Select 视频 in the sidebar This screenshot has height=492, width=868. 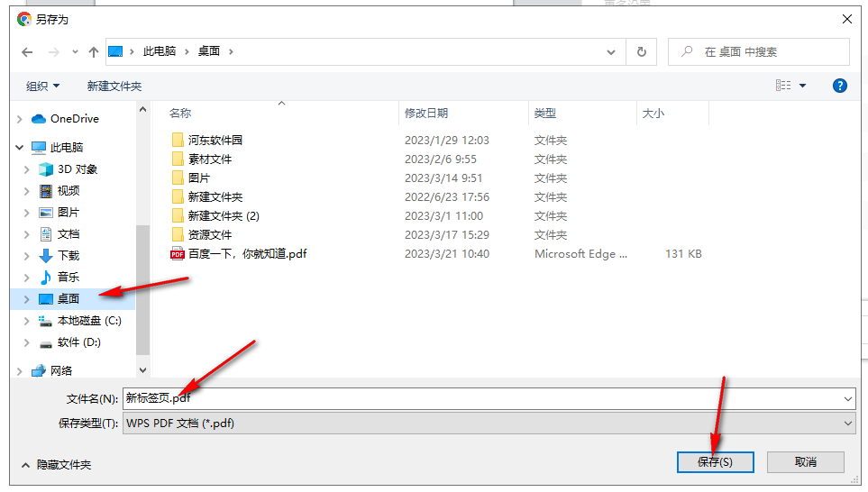click(69, 191)
